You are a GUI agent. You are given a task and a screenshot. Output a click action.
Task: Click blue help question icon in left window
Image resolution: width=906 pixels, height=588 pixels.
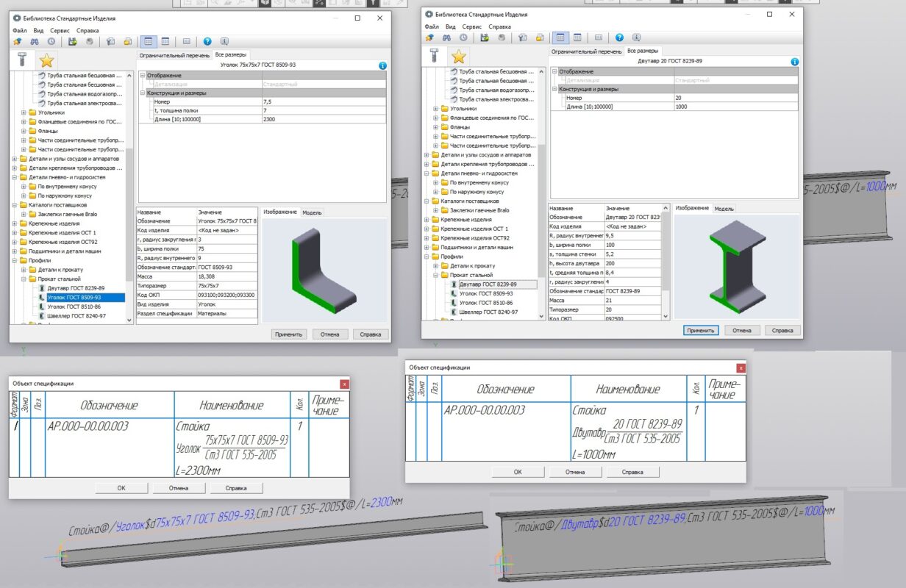207,42
